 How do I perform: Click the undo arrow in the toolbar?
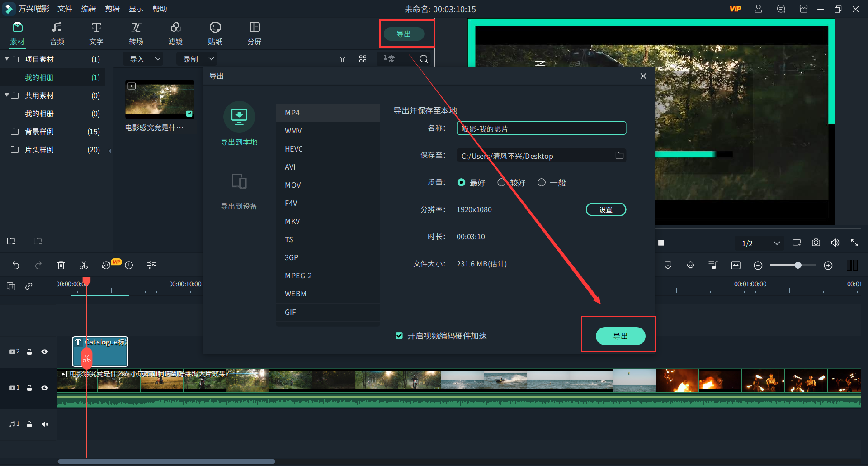click(16, 265)
